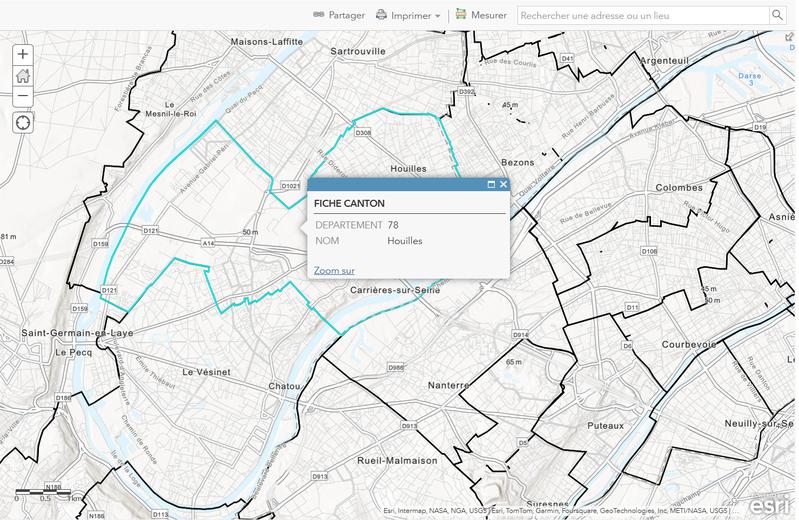Viewport: 799px width, 520px height.
Task: Click the Colombes area on map
Action: pos(679,188)
